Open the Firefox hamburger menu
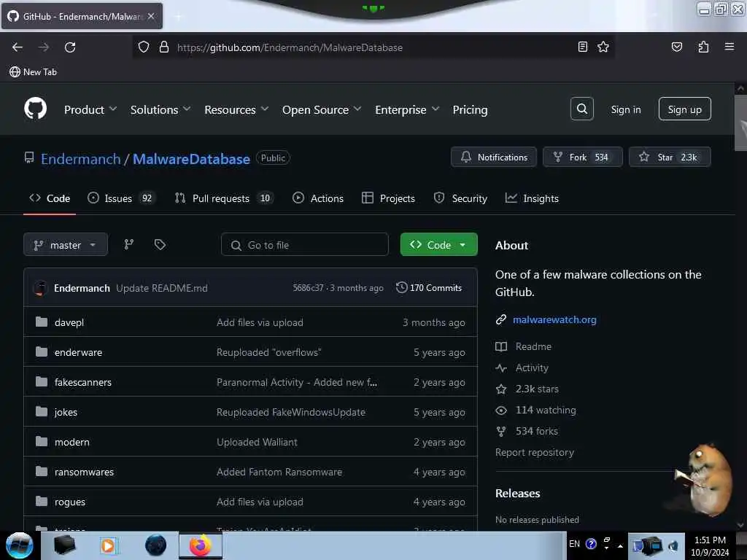Image resolution: width=747 pixels, height=560 pixels. 729,47
